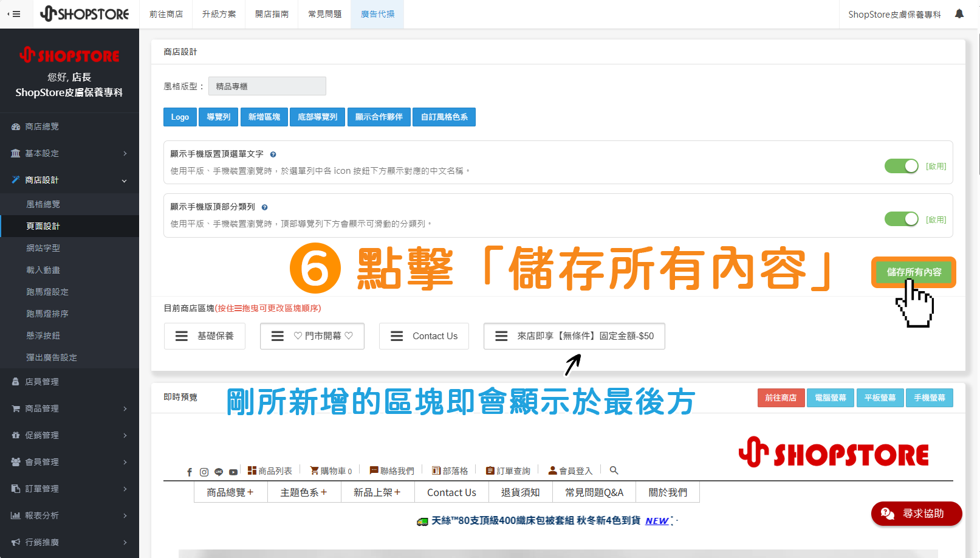Click the red SHOPSTORE logo in preview
This screenshot has width=980, height=558.
point(834,453)
